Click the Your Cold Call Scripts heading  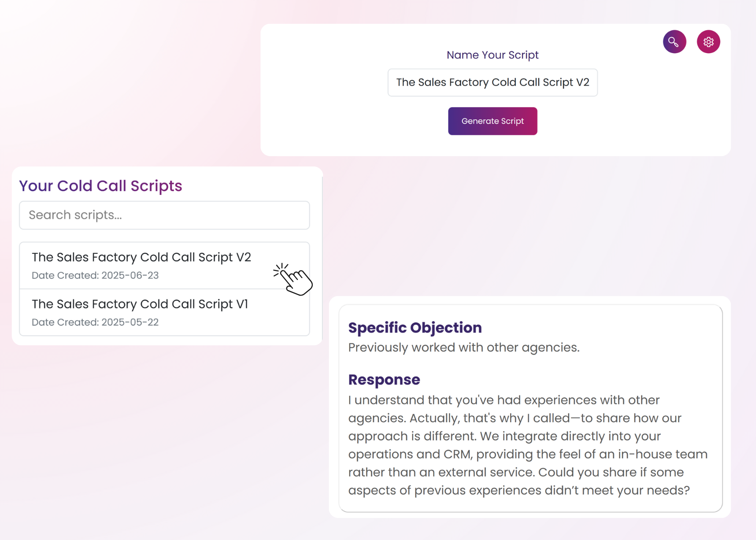click(100, 186)
